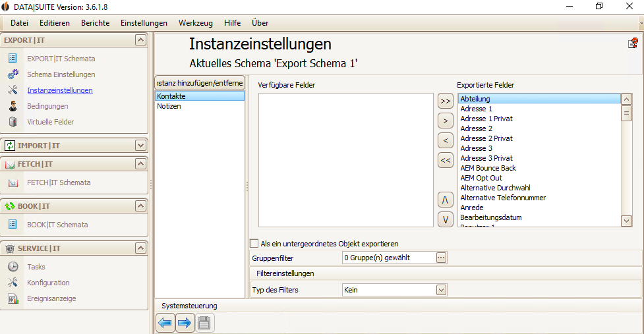Select the Notizen instance

click(200, 106)
